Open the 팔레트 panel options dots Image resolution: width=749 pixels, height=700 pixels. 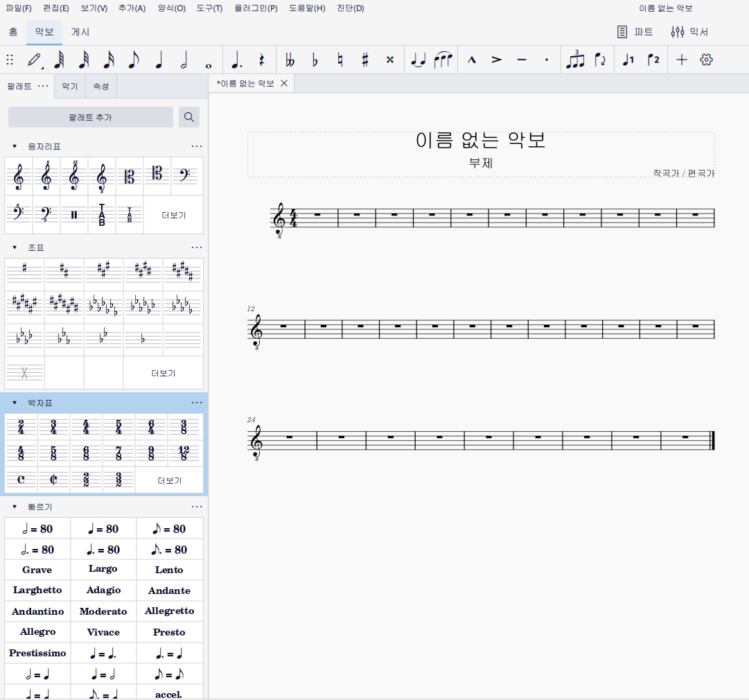coord(43,86)
